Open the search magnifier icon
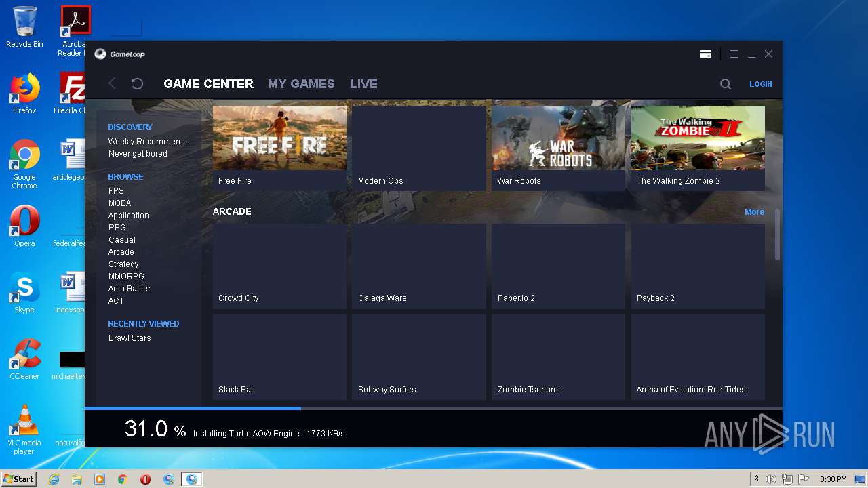Viewport: 868px width, 488px height. pyautogui.click(x=726, y=84)
